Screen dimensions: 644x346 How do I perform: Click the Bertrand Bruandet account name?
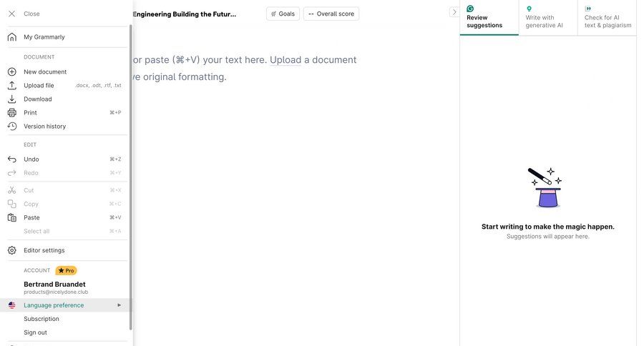(54, 285)
